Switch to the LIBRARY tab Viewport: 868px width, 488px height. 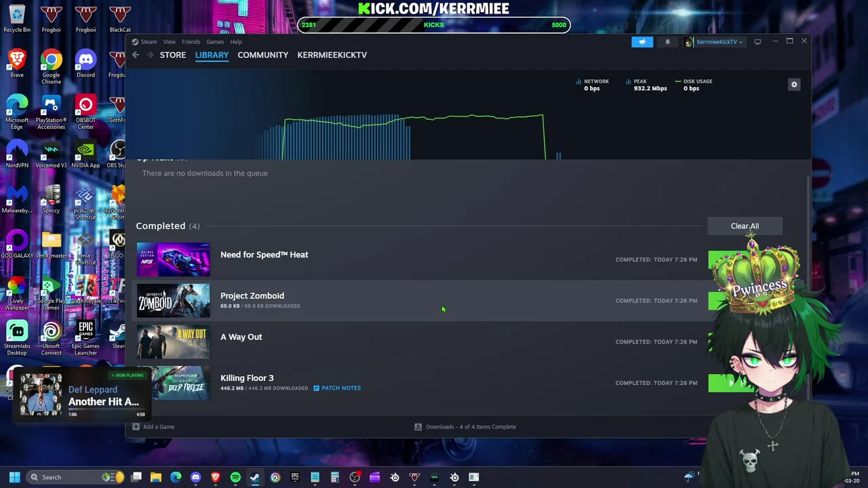(x=212, y=55)
